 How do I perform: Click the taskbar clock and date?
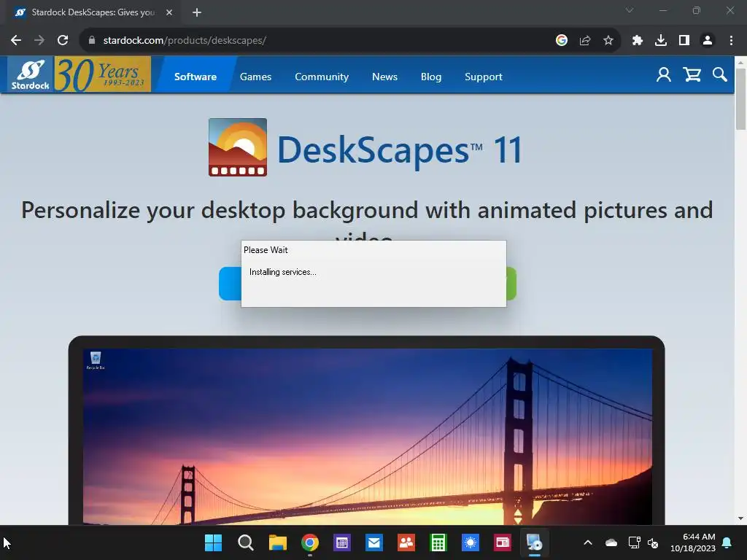point(693,542)
